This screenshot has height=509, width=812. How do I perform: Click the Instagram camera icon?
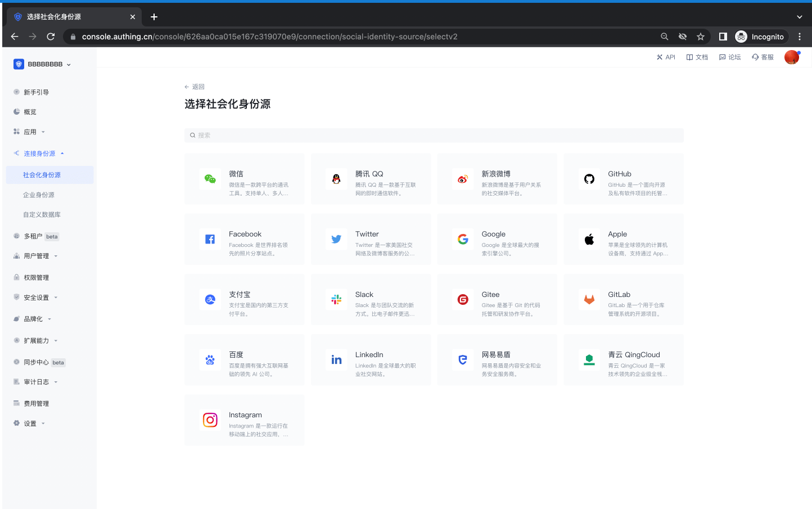point(210,420)
